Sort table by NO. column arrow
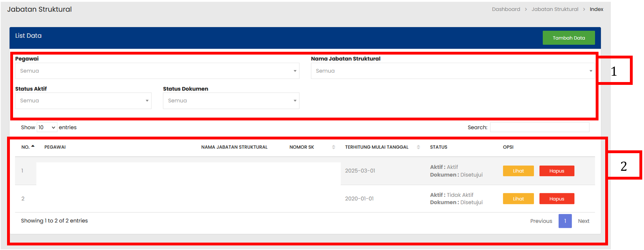The width and height of the screenshot is (644, 250). 33,146
